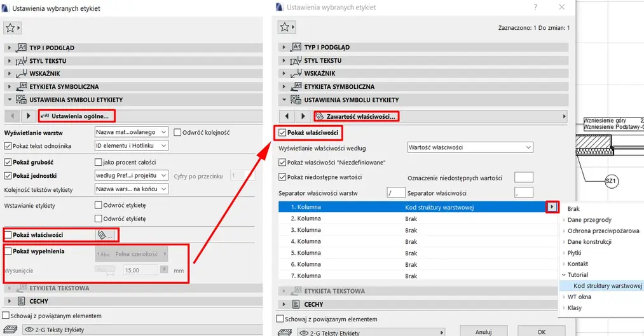The width and height of the screenshot is (644, 336).
Task: Click Separator właściwości warstw input field
Action: point(396,192)
